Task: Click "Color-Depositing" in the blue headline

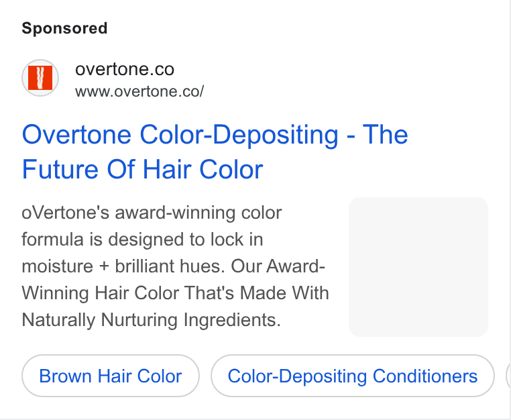Action: point(239,135)
